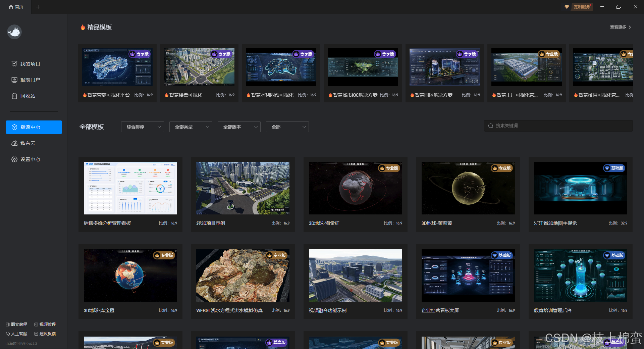Viewport: 644px width, 349px height.
Task: Open the 全部版本 dropdown
Action: (x=239, y=127)
